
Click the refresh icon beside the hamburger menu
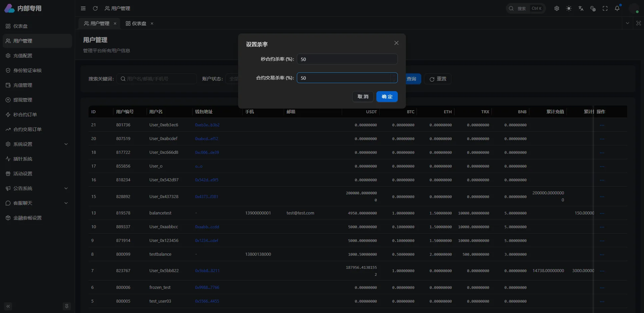(95, 8)
